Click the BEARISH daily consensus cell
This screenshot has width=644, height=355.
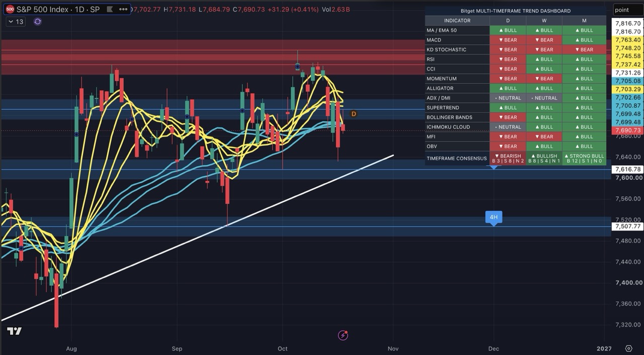click(x=508, y=158)
